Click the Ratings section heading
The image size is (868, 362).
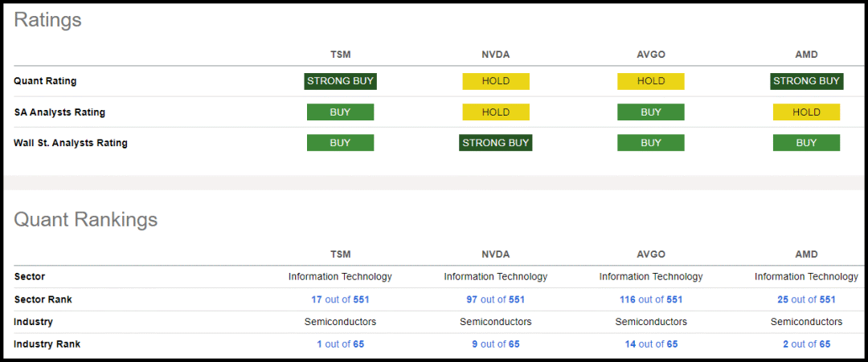(x=47, y=20)
